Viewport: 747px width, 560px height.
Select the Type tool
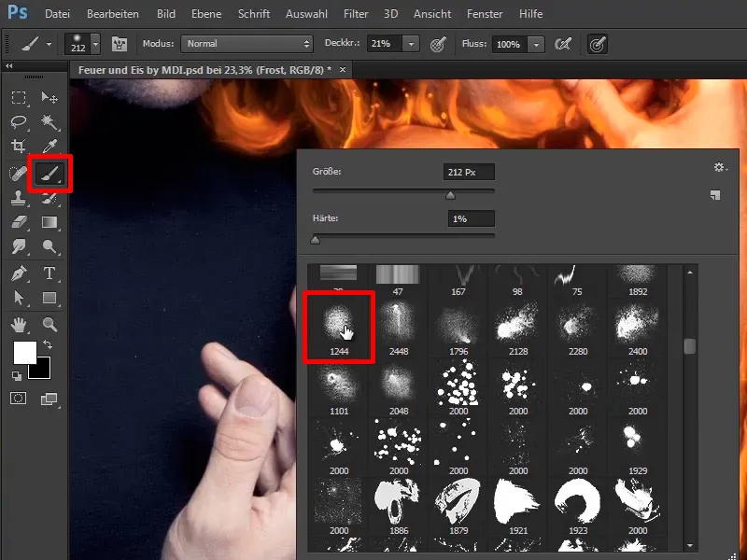[49, 273]
